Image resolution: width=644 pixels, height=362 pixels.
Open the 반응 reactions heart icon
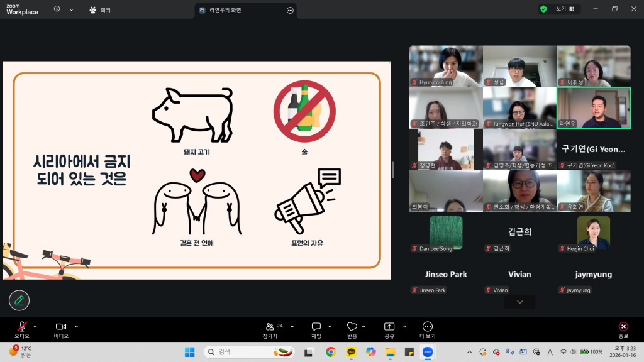(352, 327)
